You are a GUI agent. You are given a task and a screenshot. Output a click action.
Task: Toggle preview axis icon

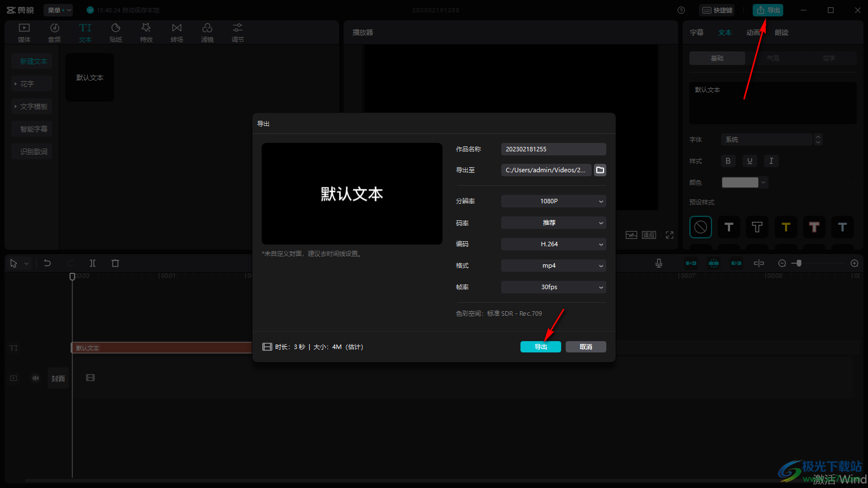[x=759, y=263]
